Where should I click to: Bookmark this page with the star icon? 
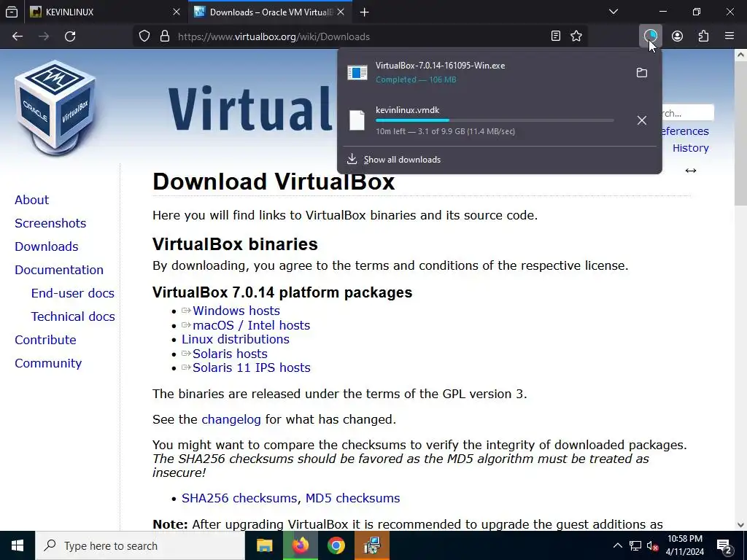pyautogui.click(x=576, y=36)
